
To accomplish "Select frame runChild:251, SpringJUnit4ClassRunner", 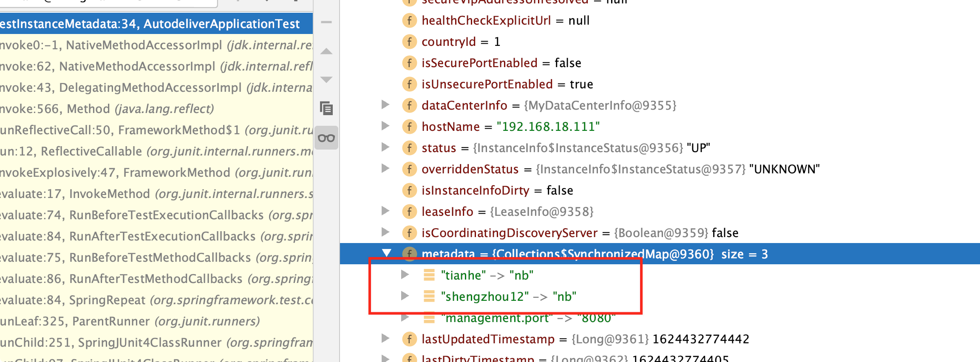I will coord(156,342).
